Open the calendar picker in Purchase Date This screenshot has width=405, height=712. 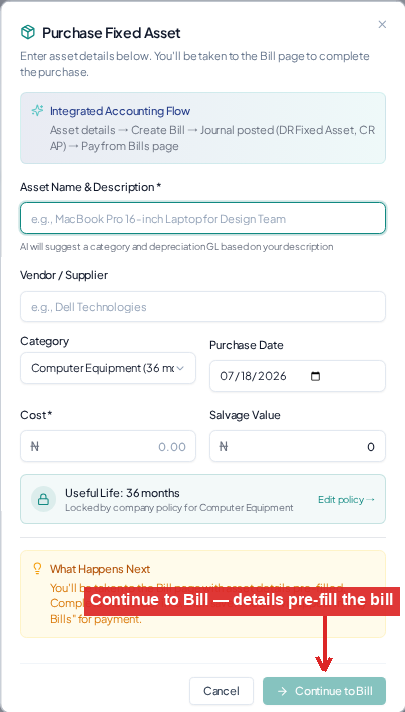pyautogui.click(x=315, y=376)
